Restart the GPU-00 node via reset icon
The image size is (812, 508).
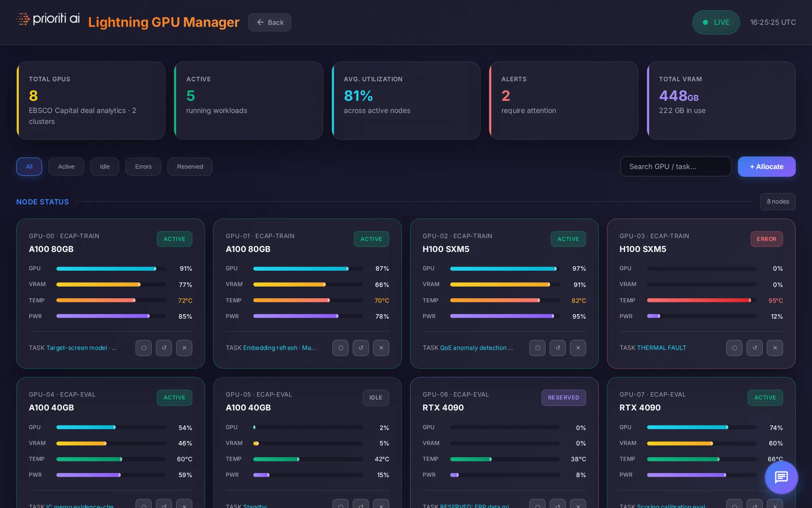pyautogui.click(x=164, y=348)
